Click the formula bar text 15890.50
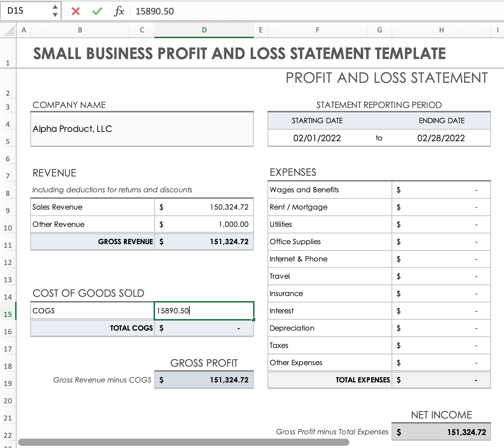The height and width of the screenshot is (448, 504). pos(155,11)
